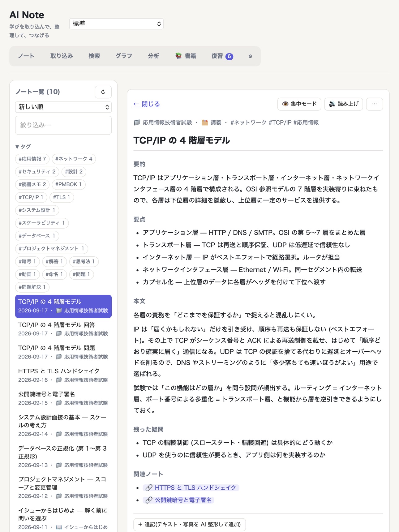
Task: Open related note HTTPS と TLS ハンドシェイク link
Action: point(191,487)
